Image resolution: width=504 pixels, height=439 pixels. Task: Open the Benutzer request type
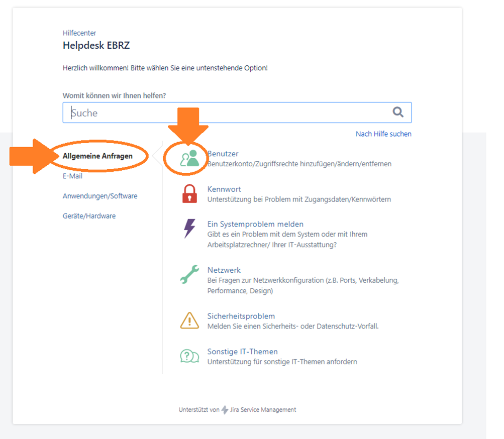click(223, 154)
